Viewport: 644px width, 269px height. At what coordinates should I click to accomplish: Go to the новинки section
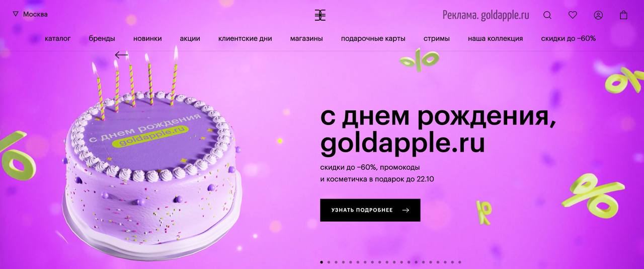(x=147, y=38)
